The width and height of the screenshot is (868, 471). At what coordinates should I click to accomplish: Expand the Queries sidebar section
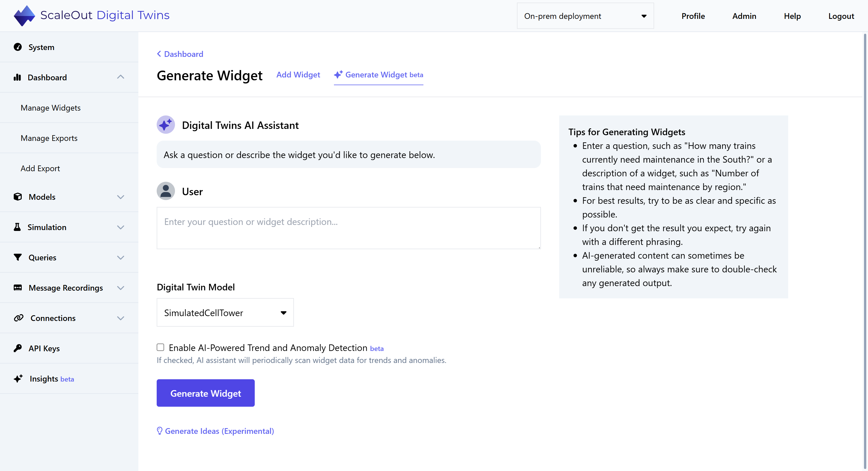121,258
